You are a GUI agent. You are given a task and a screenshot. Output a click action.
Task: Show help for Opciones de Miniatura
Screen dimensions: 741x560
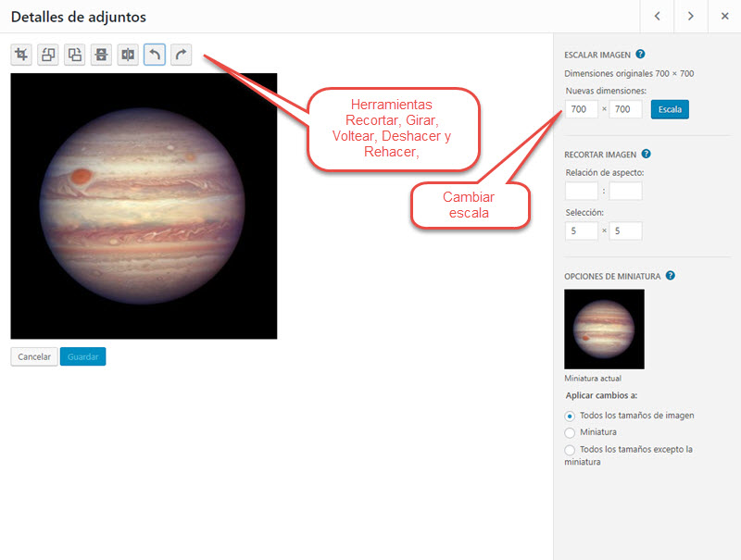(x=670, y=276)
